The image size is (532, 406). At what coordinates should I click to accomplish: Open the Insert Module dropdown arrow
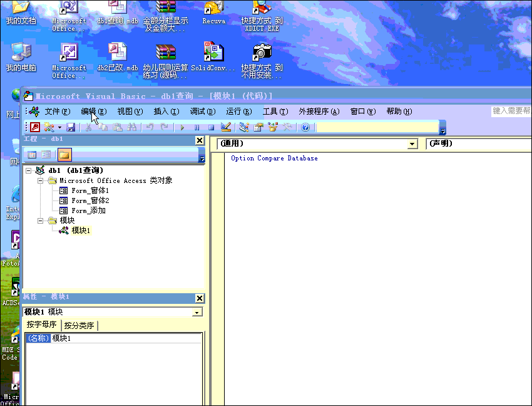59,127
